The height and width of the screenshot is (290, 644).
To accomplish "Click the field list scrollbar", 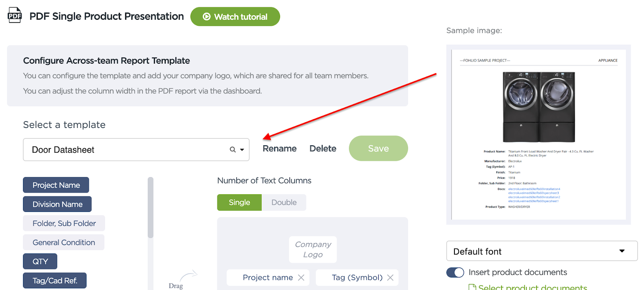I will [x=151, y=208].
